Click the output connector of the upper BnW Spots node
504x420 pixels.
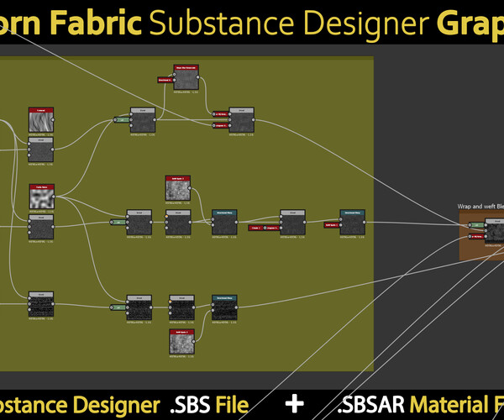pyautogui.click(x=190, y=188)
